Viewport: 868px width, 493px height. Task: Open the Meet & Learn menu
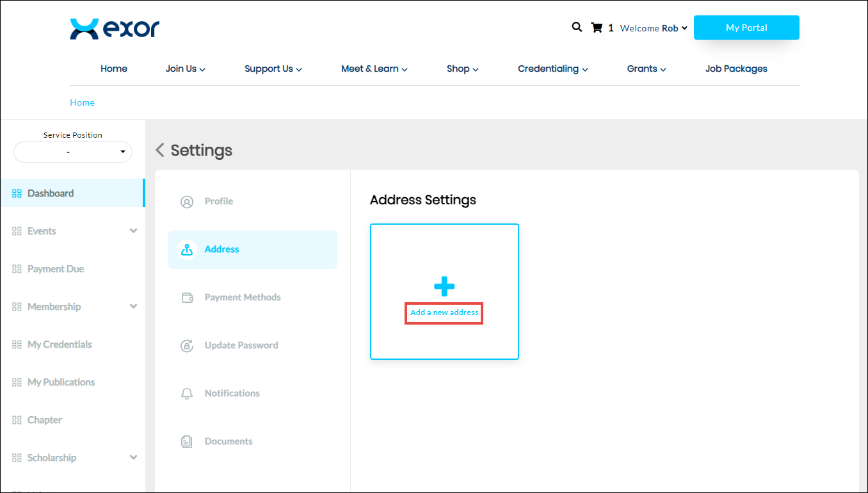374,69
